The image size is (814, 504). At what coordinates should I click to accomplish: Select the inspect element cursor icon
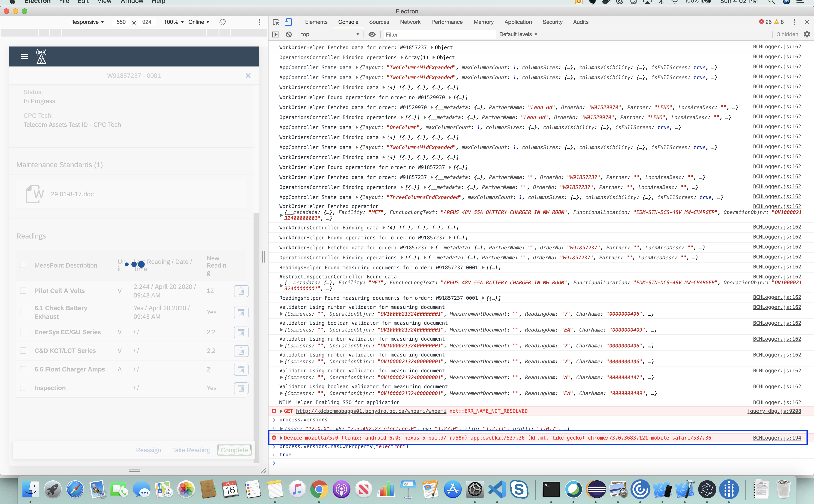pyautogui.click(x=276, y=22)
